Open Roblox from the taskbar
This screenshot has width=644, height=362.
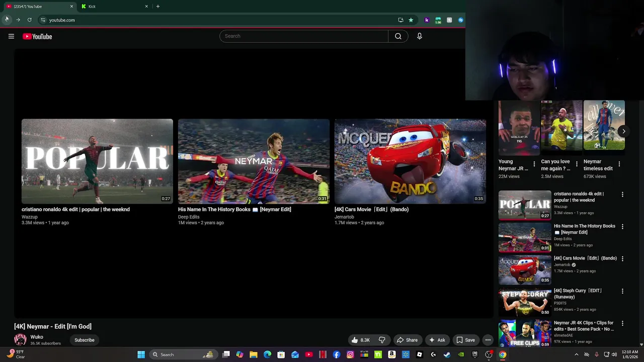pos(419,354)
